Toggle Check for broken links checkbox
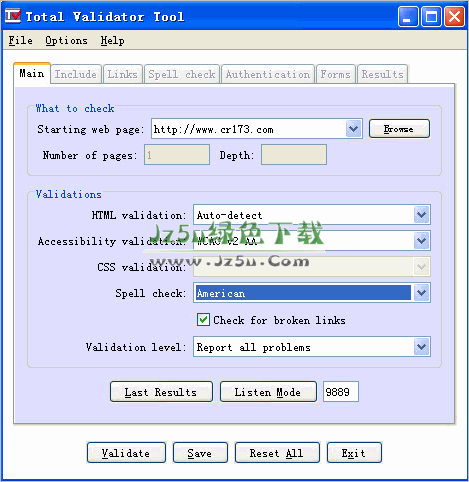The height and width of the screenshot is (482, 469). point(203,320)
